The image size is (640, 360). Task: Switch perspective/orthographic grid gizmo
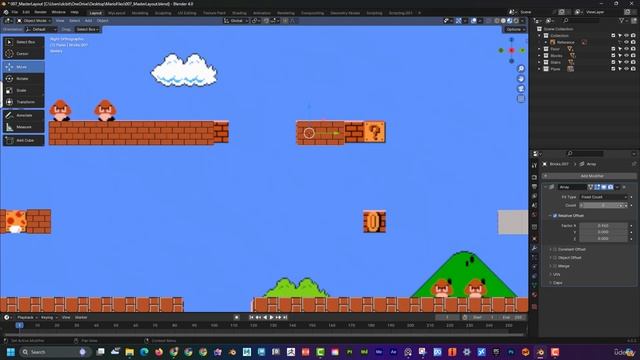point(521,99)
